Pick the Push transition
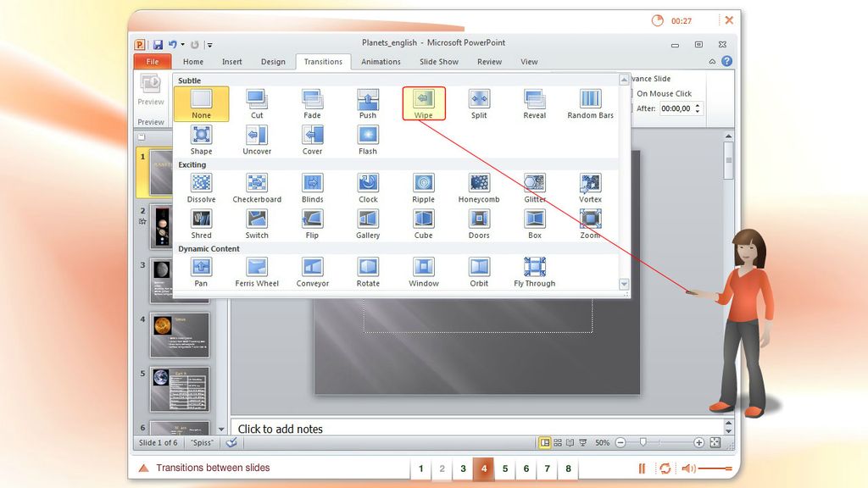This screenshot has width=868, height=488. 368,104
